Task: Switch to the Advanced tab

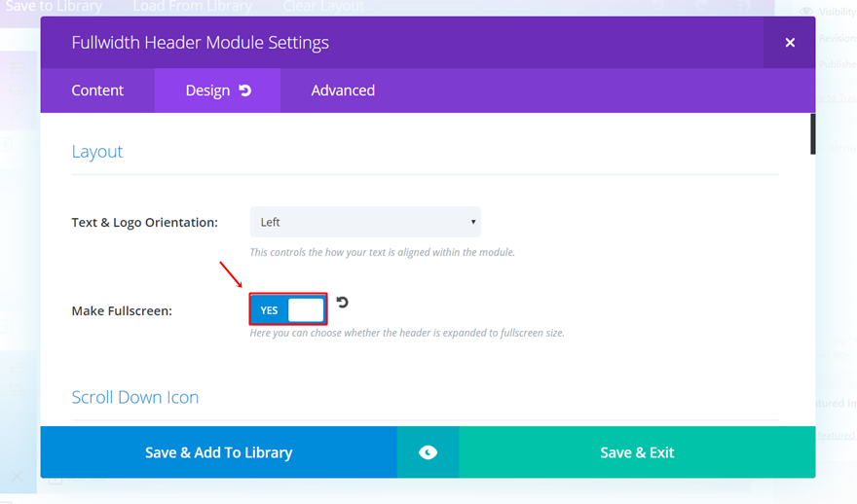Action: (343, 90)
